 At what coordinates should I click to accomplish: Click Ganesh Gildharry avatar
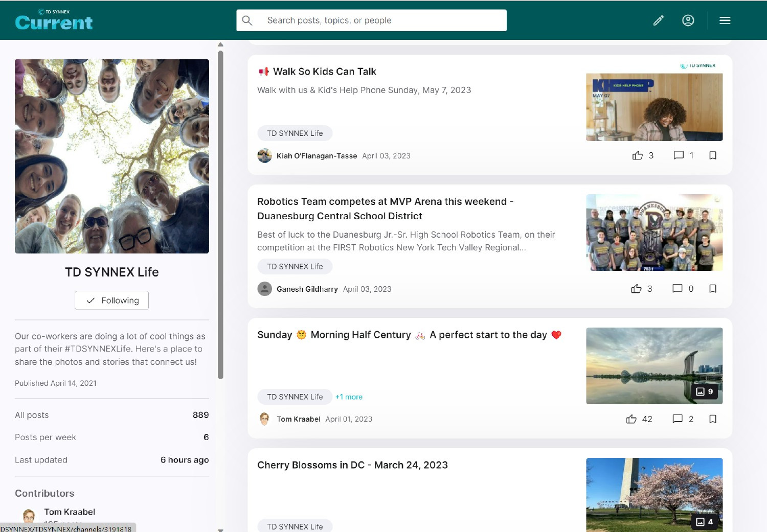264,289
